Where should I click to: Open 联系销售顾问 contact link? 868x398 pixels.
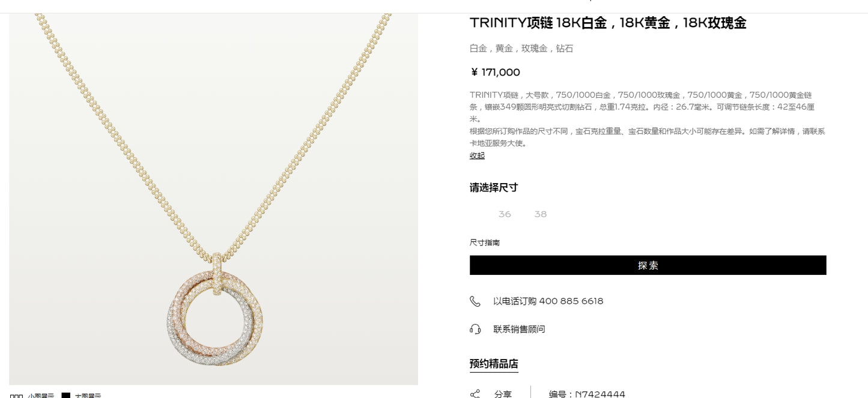[x=520, y=329]
